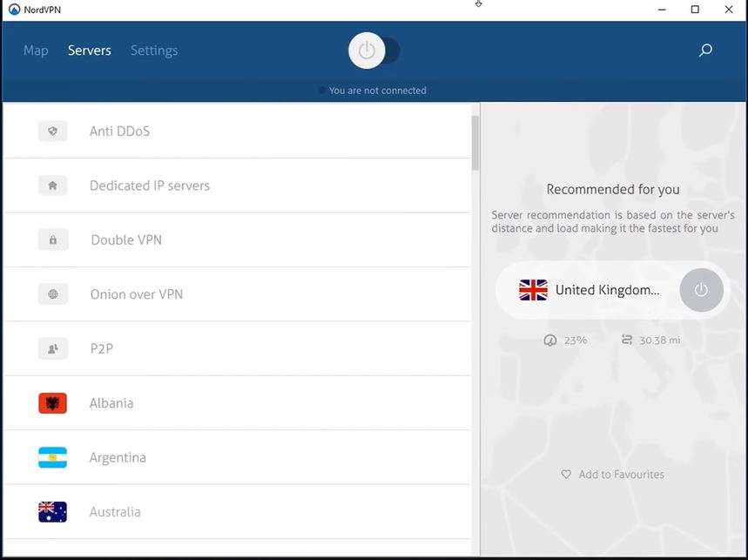
Task: Choose Double VPN from the list
Action: click(238, 240)
